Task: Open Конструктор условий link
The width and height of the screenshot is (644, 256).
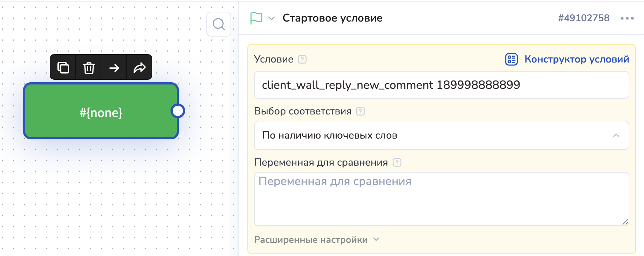Action: [567, 59]
